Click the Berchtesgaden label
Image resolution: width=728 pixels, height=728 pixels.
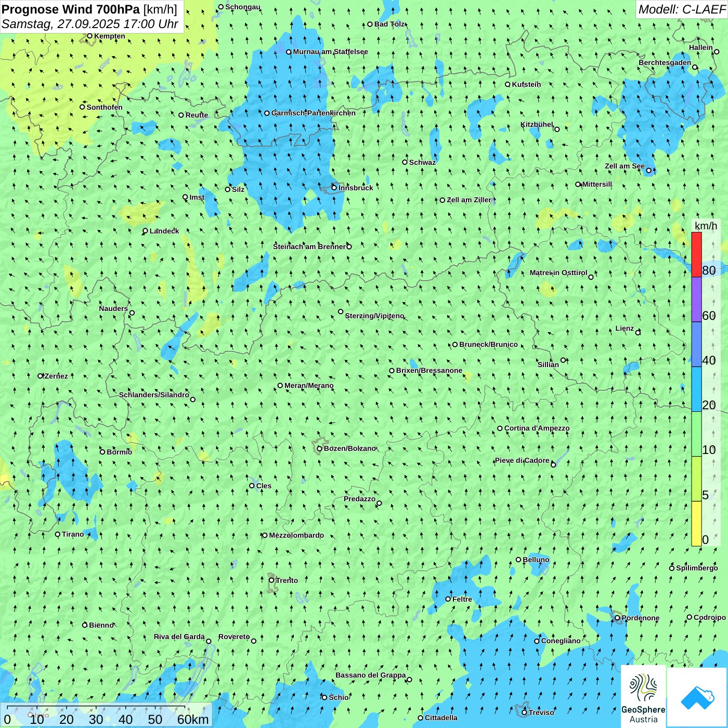[665, 62]
